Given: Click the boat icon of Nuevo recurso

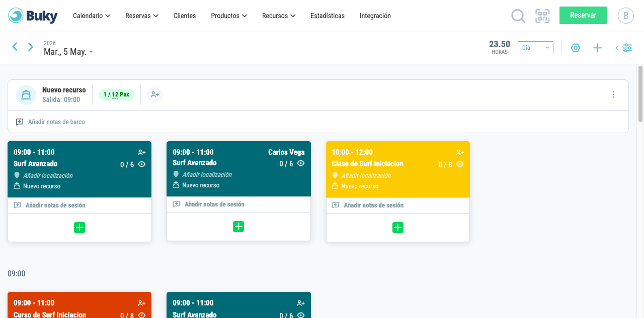Looking at the screenshot, I should (26, 94).
